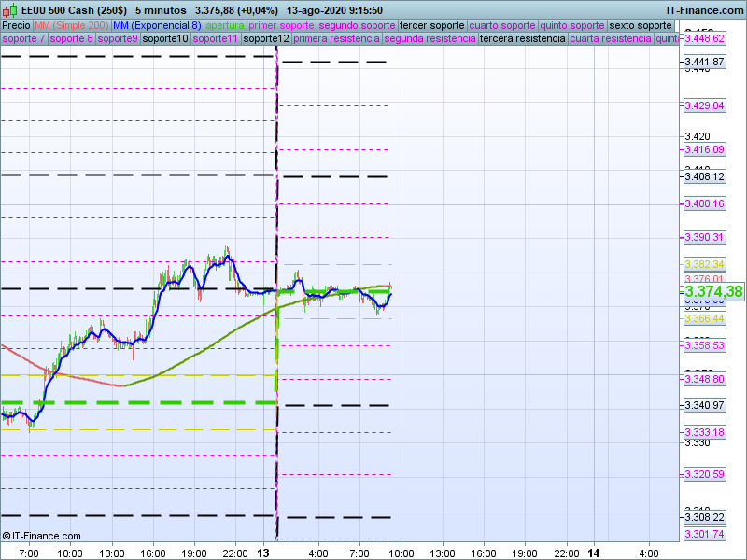Image resolution: width=747 pixels, height=560 pixels.
Task: Select the Precio indicator label
Action: tap(16, 25)
